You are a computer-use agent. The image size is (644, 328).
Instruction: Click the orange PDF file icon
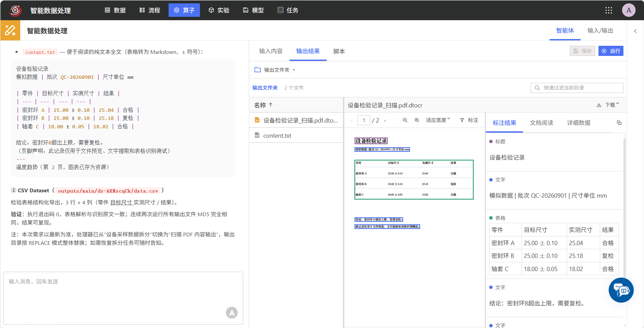tap(257, 120)
